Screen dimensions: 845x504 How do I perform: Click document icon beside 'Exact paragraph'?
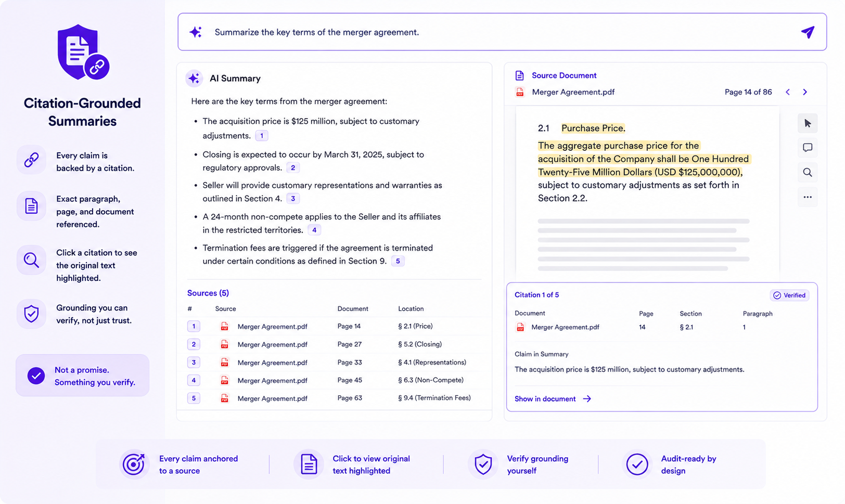[x=31, y=206]
